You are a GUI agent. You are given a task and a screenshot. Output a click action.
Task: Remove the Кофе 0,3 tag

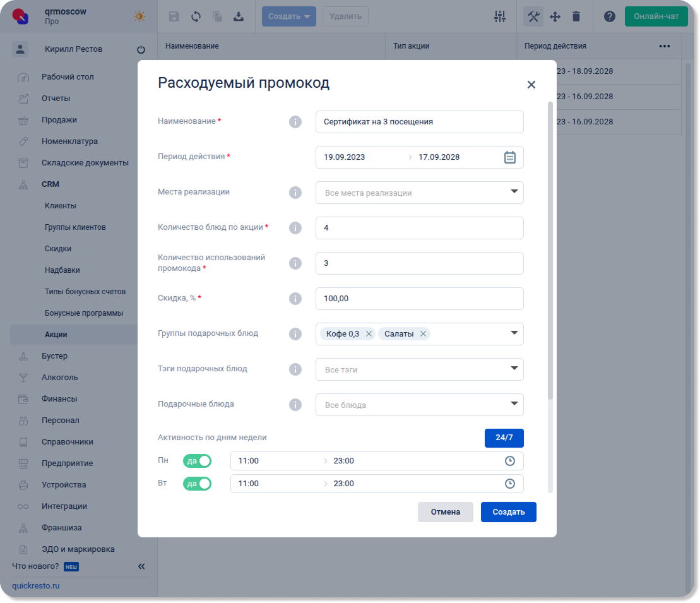click(369, 334)
